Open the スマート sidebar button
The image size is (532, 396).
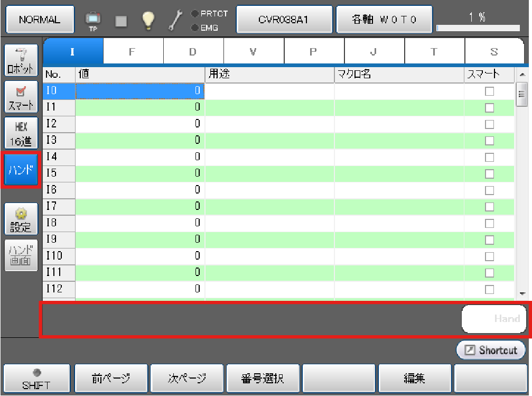tap(21, 96)
